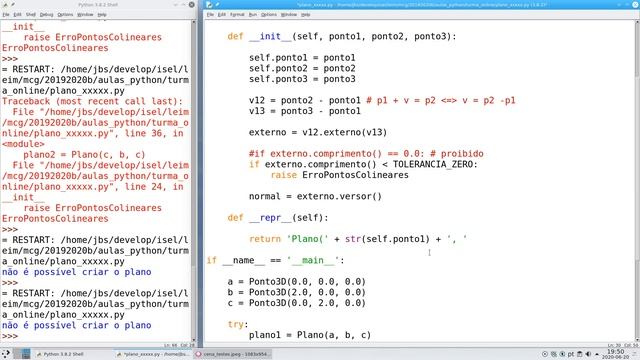
Task: Click the volume icon in system tray
Action: point(588,354)
